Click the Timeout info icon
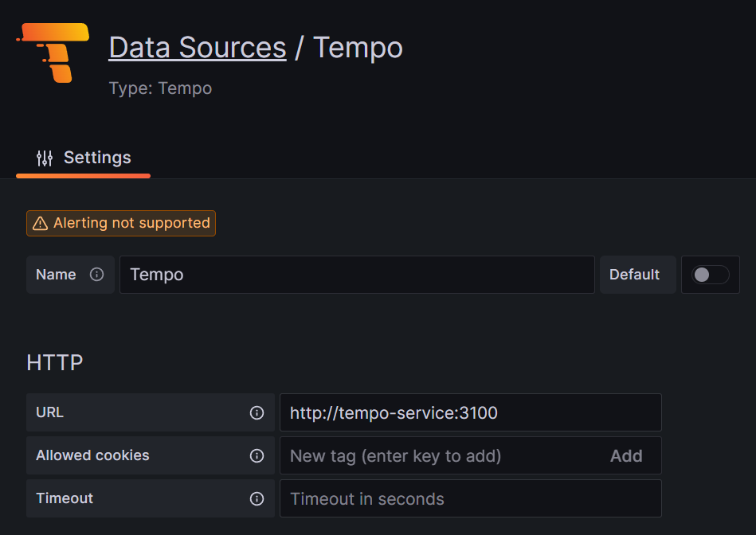The width and height of the screenshot is (756, 535). (x=257, y=498)
